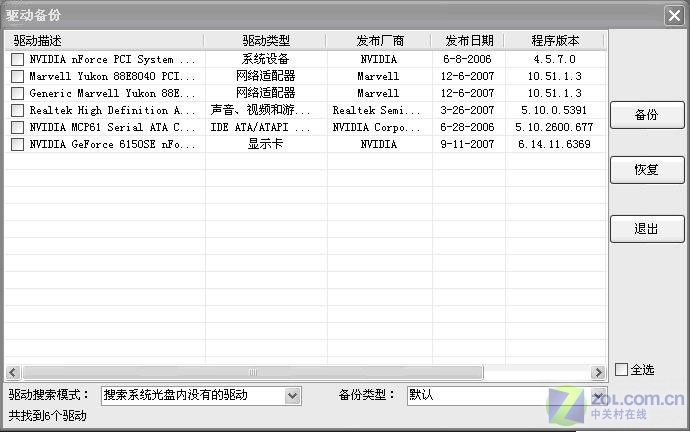The width and height of the screenshot is (690, 432).
Task: Sort by the 发布日期 column header
Action: tap(469, 41)
